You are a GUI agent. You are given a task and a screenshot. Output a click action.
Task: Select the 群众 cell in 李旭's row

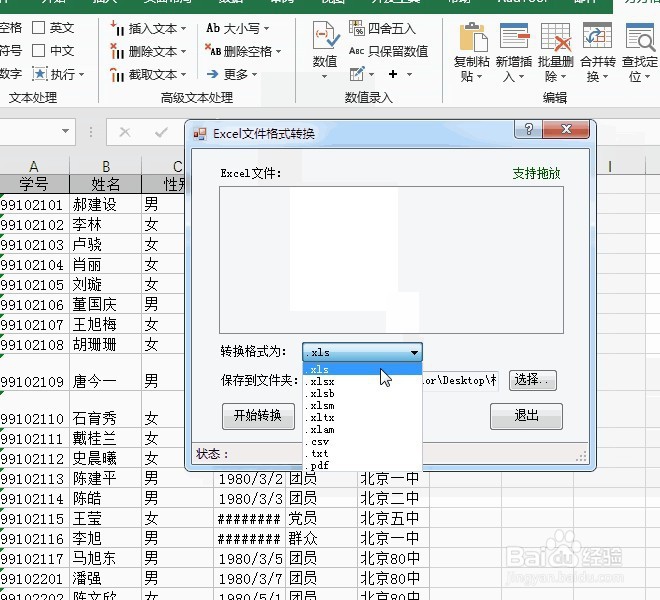322,539
